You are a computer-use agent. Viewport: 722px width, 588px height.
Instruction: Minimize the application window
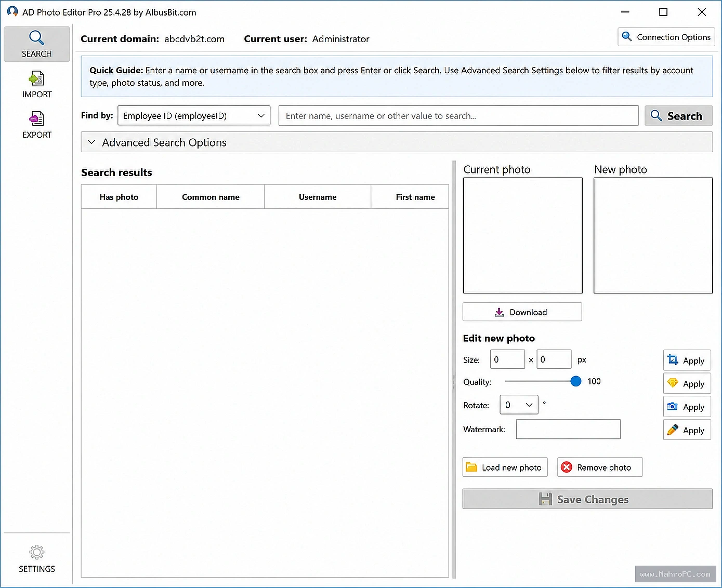[625, 12]
